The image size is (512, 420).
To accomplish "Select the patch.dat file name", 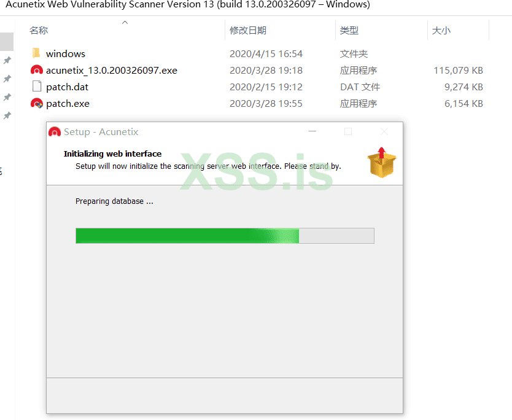I will click(x=67, y=87).
